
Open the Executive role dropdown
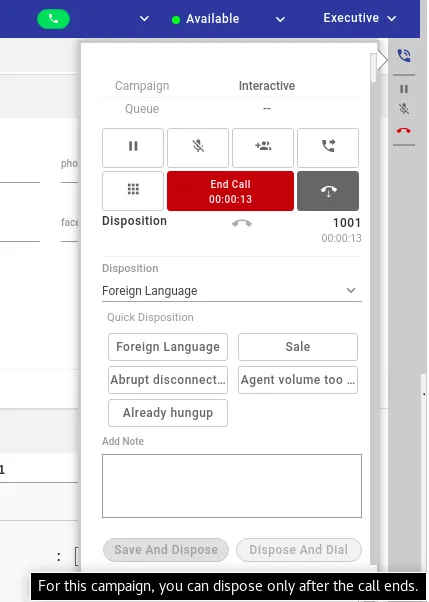tap(359, 18)
